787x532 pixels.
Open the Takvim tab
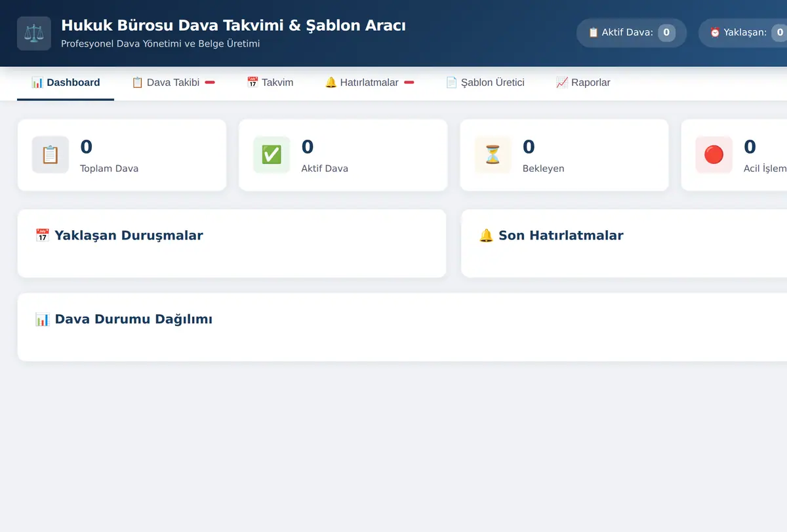click(x=270, y=83)
